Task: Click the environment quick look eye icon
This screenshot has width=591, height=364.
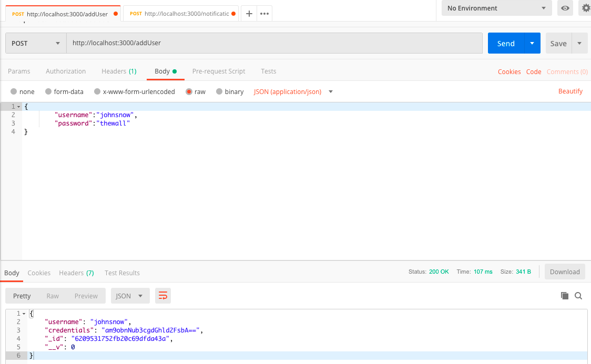Action: 565,8
